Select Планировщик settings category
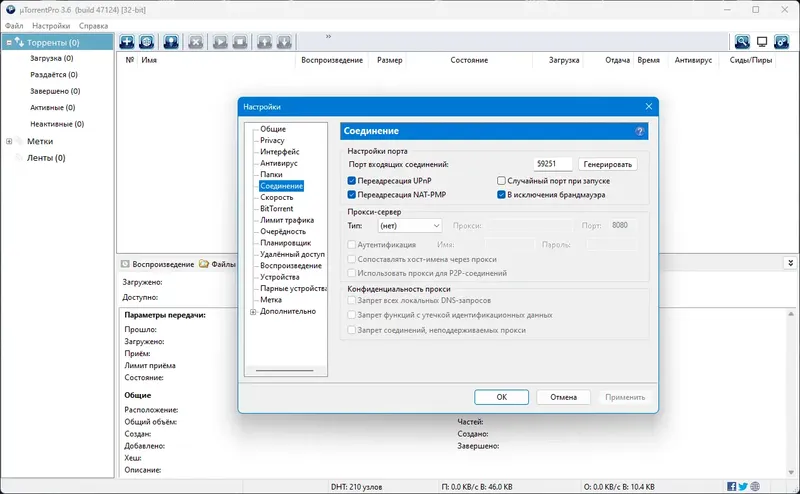This screenshot has width=800, height=494. [x=286, y=243]
